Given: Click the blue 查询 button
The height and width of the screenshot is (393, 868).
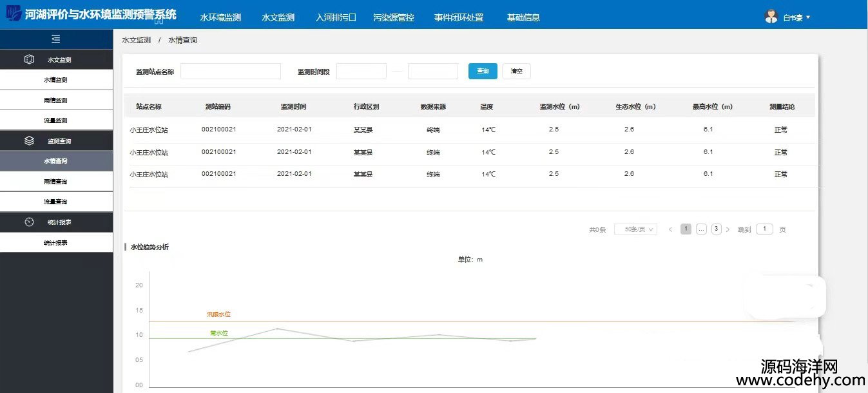Looking at the screenshot, I should coord(483,71).
